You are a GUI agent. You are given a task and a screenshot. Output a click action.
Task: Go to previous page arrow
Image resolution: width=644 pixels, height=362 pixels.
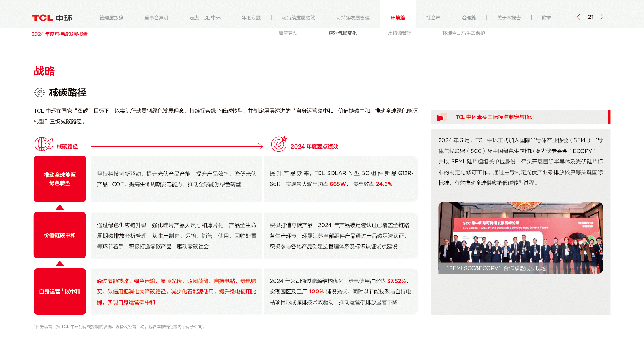tap(579, 17)
